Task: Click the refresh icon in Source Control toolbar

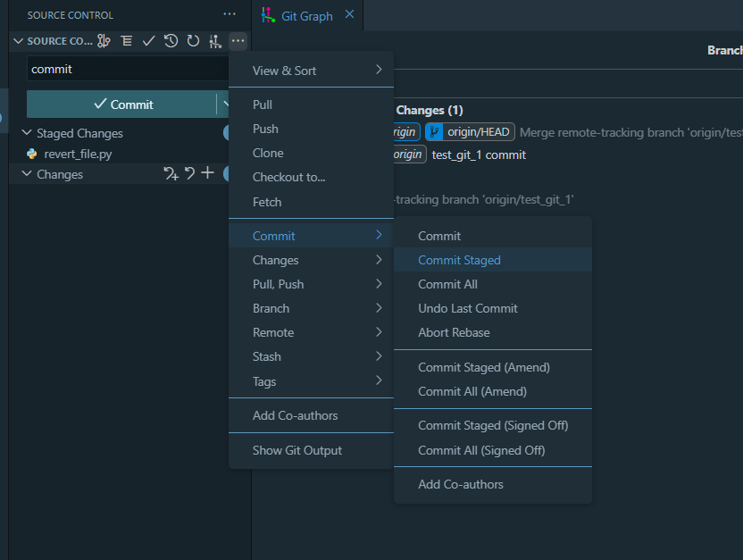Action: (x=193, y=41)
